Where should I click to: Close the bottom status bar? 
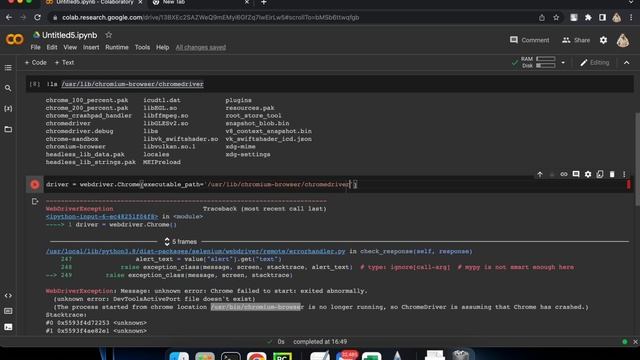coord(635,342)
